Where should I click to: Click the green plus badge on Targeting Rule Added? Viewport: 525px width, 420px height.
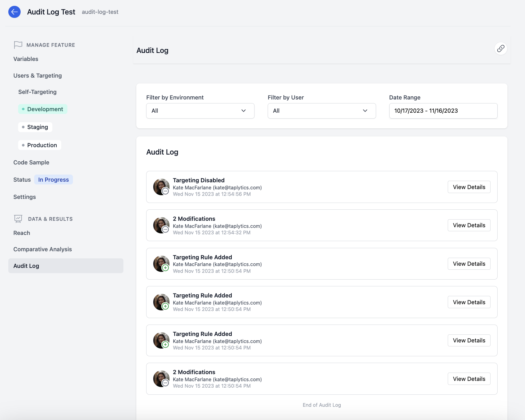point(166,268)
